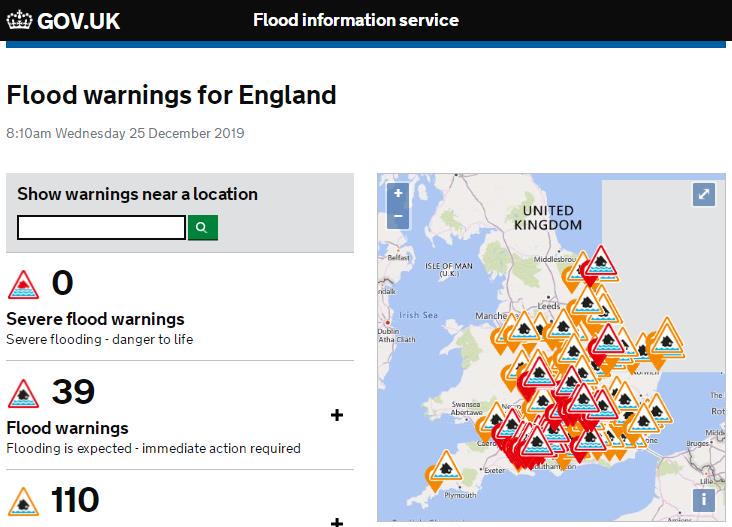The image size is (732, 527).
Task: Click the orange alert marker near Manchester
Action: (x=523, y=327)
